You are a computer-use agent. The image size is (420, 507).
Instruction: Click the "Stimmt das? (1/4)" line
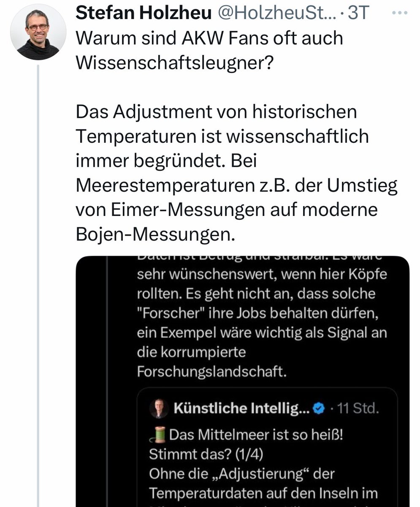tap(205, 453)
